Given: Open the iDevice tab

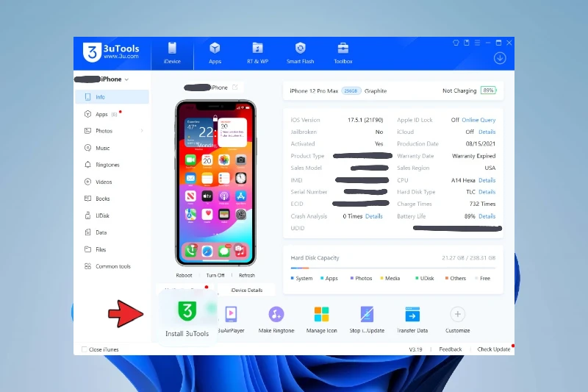Looking at the screenshot, I should pos(172,53).
